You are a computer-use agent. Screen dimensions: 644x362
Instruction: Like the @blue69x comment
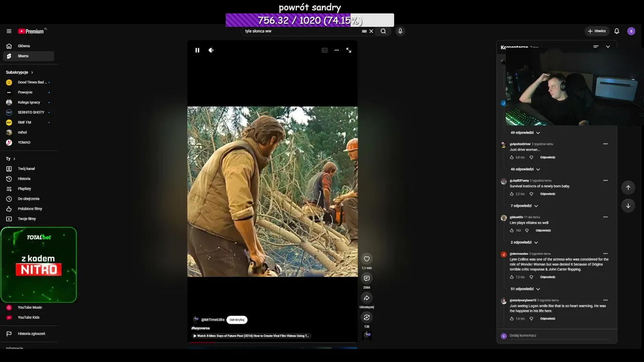[512, 230]
